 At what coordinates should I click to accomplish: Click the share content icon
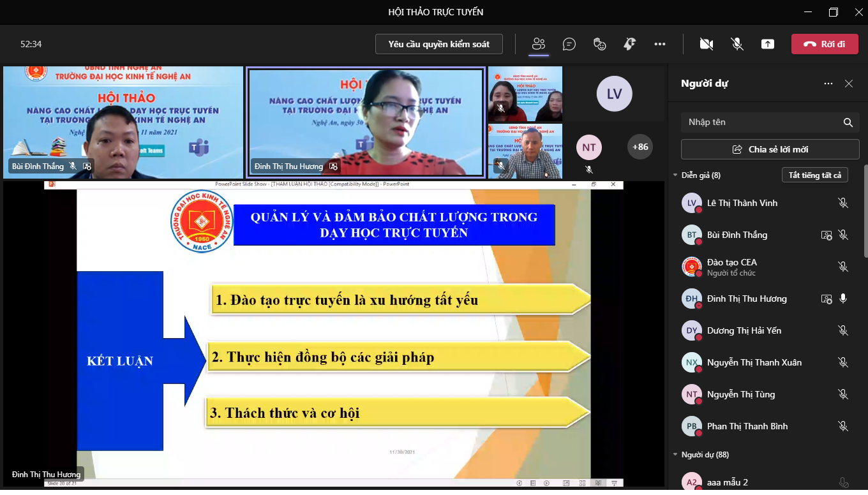pos(767,44)
